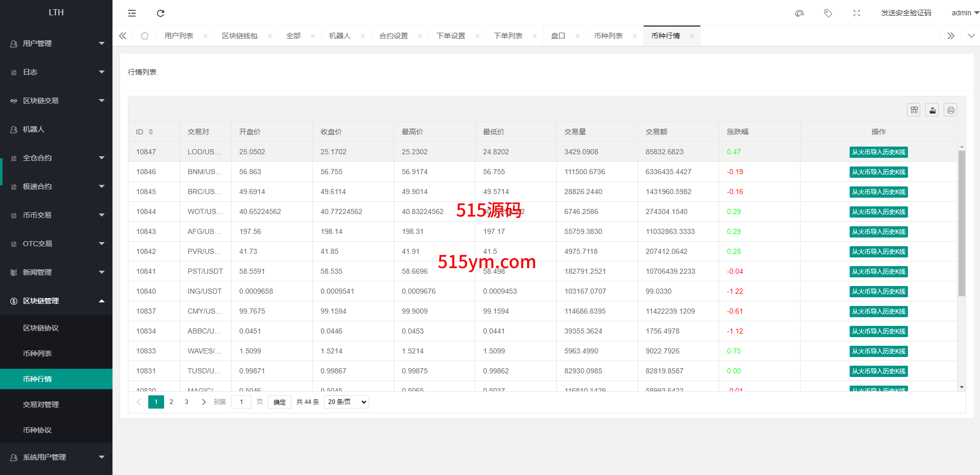This screenshot has height=475, width=980.
Task: Open the theme palette icon
Action: [x=800, y=13]
